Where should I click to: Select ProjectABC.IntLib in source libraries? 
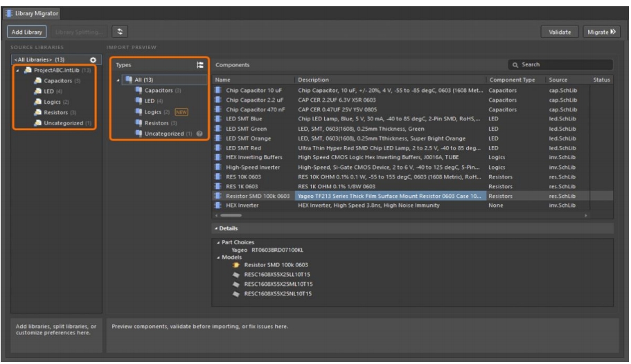(57, 70)
